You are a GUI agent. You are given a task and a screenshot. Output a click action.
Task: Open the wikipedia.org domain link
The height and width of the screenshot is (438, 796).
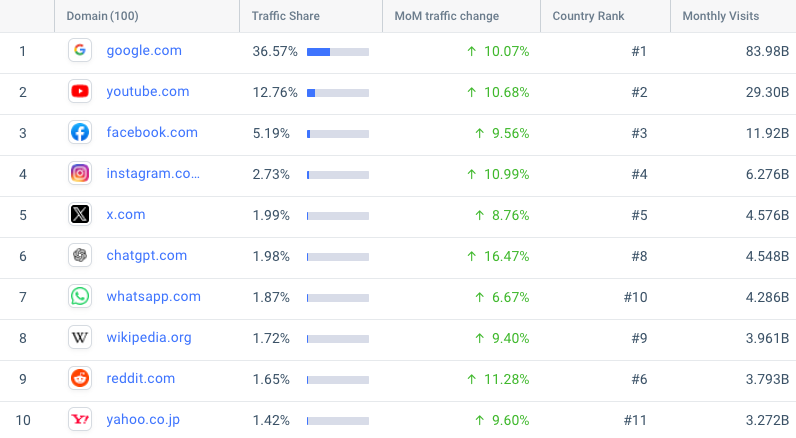click(x=149, y=338)
